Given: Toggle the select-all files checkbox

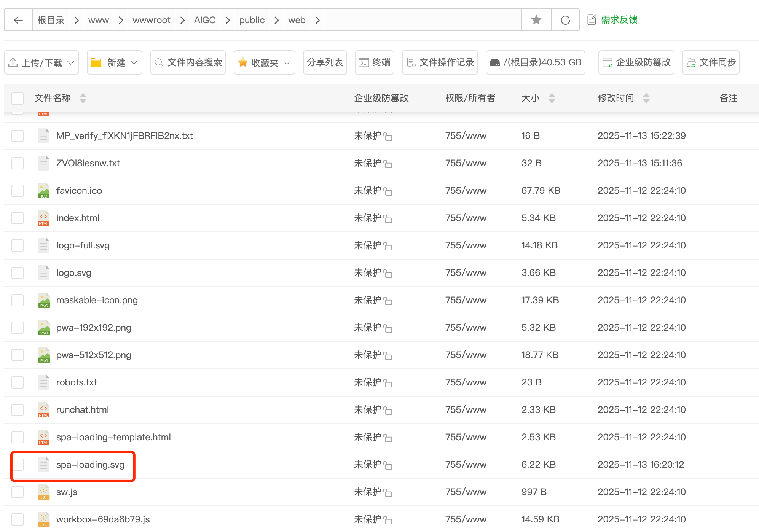Looking at the screenshot, I should tap(18, 98).
